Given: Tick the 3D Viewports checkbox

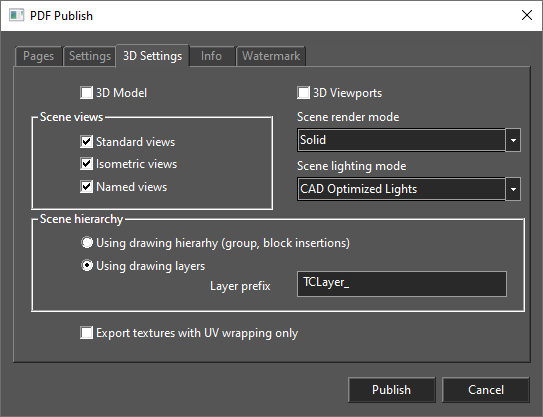Looking at the screenshot, I should (303, 93).
